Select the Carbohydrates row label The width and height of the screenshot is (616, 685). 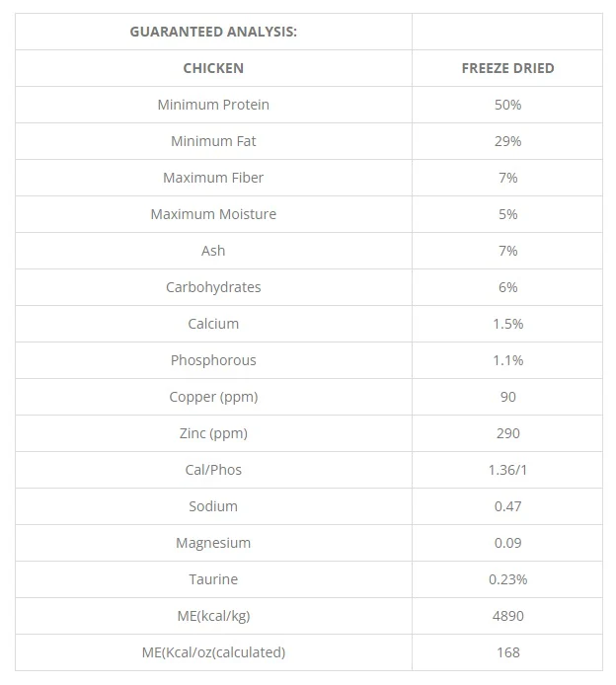pos(213,287)
